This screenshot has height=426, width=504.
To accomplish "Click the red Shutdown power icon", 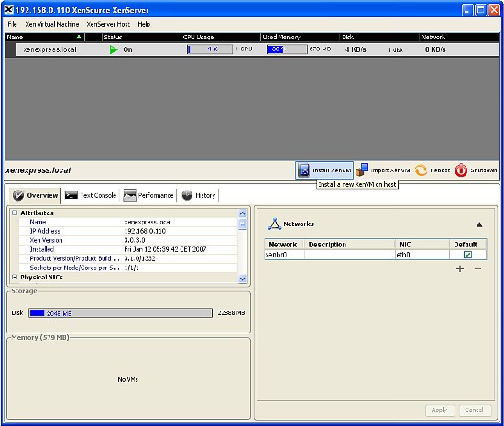I will click(461, 170).
